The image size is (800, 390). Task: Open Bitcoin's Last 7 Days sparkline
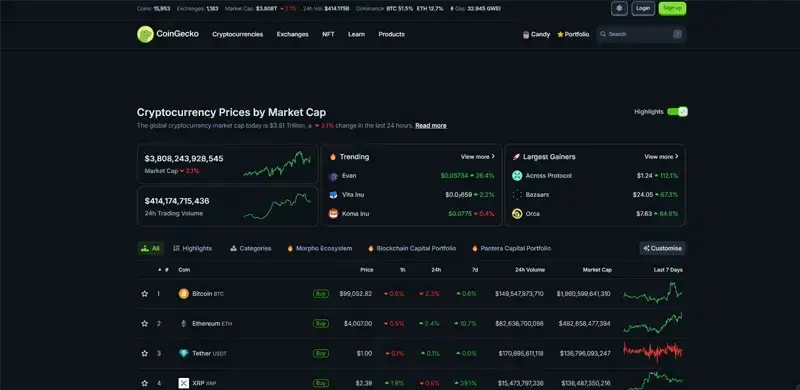coord(653,293)
